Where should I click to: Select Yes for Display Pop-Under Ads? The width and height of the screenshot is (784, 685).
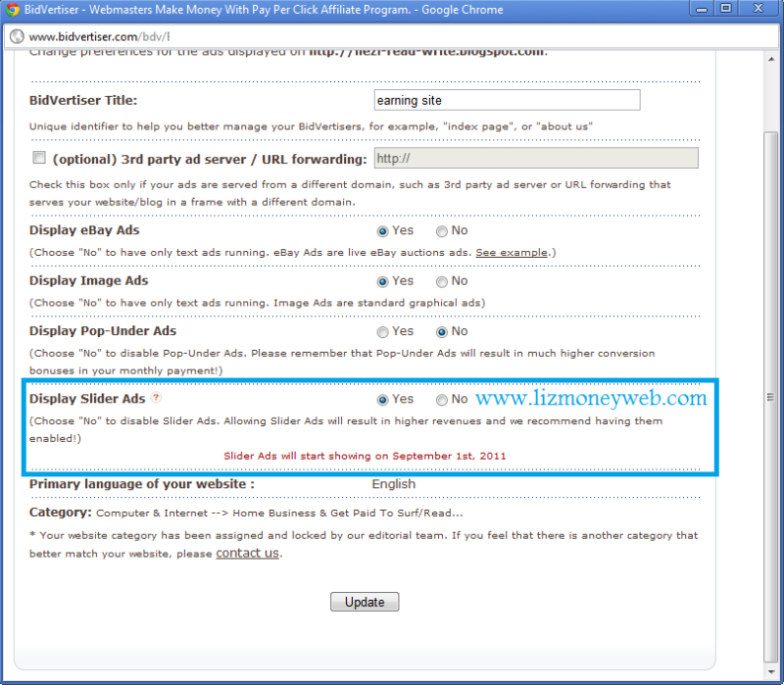click(382, 332)
